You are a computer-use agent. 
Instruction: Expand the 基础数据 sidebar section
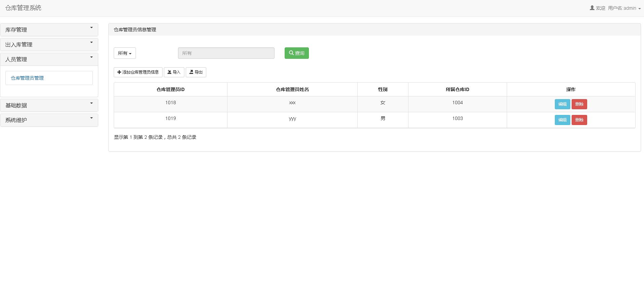pos(49,105)
